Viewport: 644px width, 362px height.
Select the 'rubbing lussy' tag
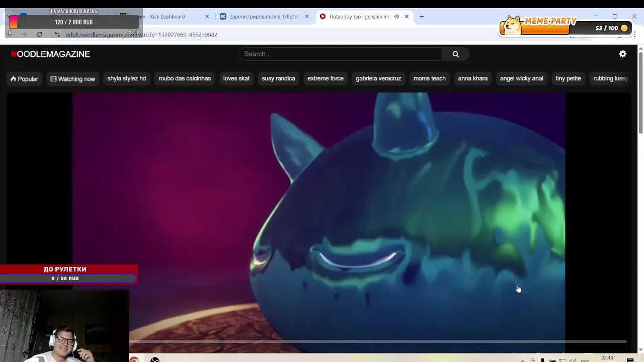pos(610,78)
